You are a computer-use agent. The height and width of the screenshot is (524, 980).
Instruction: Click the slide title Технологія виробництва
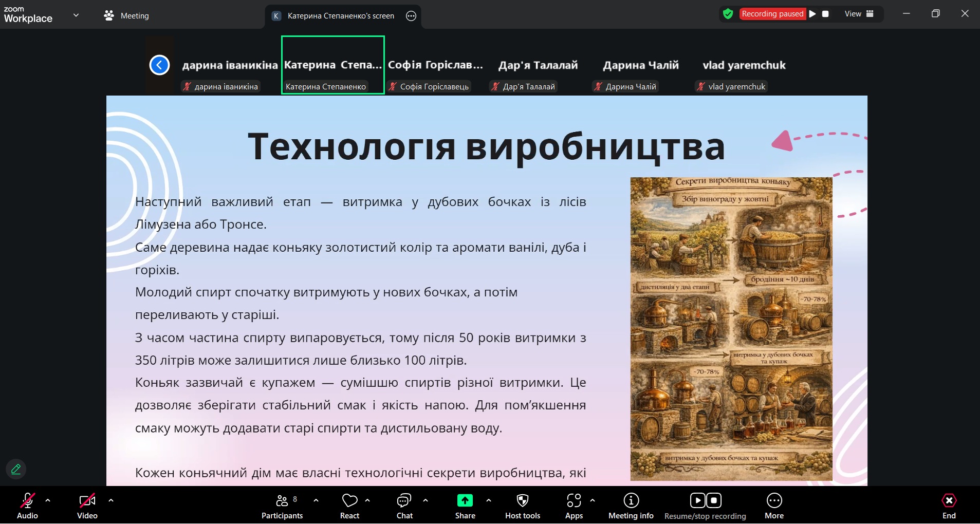pyautogui.click(x=486, y=147)
